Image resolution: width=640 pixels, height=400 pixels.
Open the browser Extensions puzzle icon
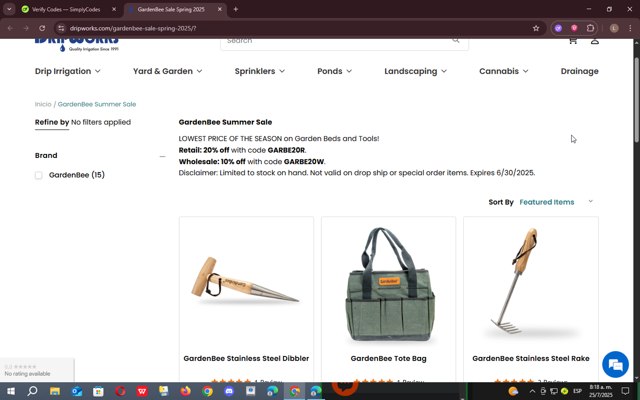pos(590,28)
